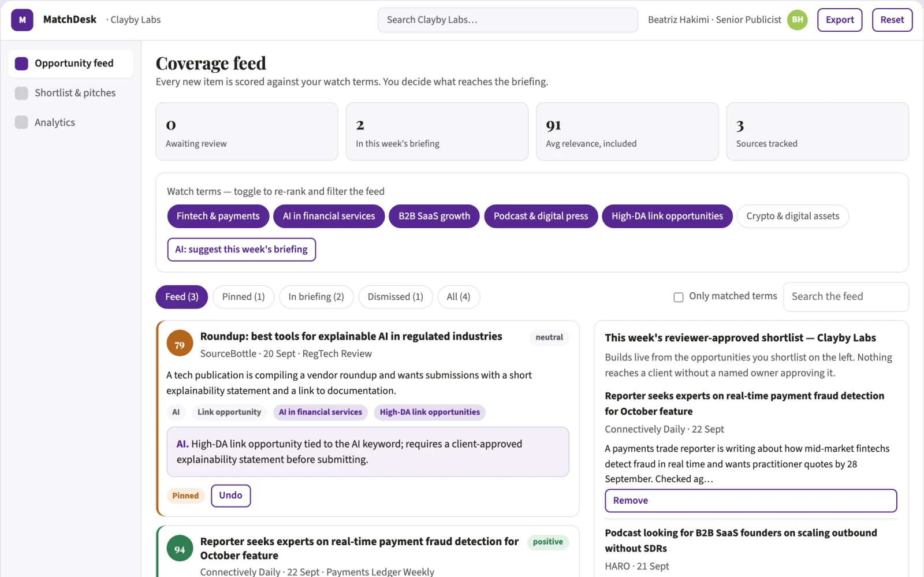
Task: Click the MatchDesk logo icon
Action: pyautogui.click(x=22, y=20)
